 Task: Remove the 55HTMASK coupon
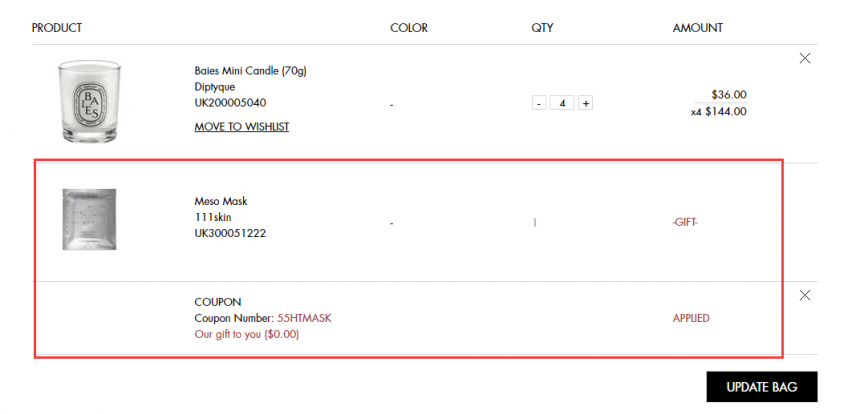pyautogui.click(x=805, y=295)
